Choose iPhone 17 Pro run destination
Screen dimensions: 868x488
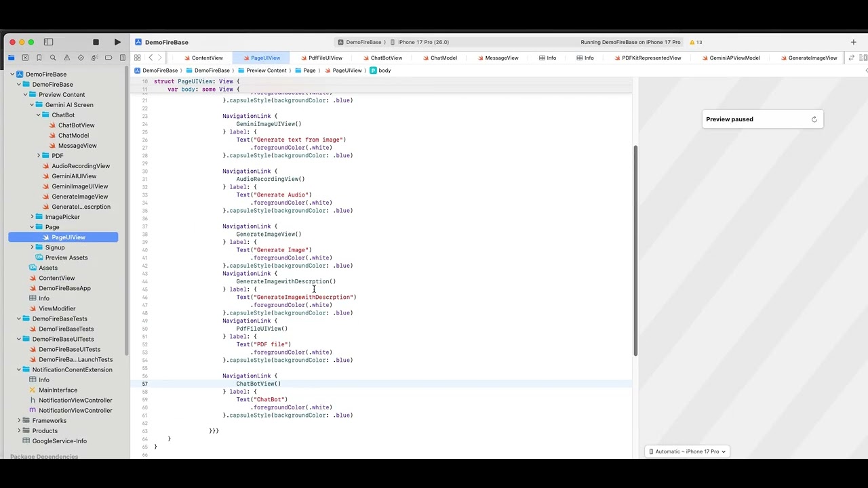[419, 42]
